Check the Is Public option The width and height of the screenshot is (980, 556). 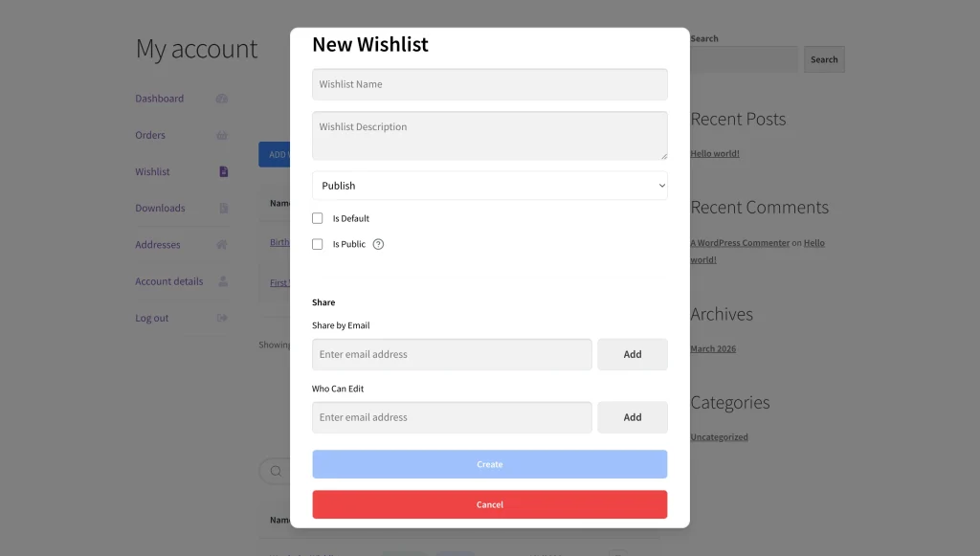[x=317, y=244]
